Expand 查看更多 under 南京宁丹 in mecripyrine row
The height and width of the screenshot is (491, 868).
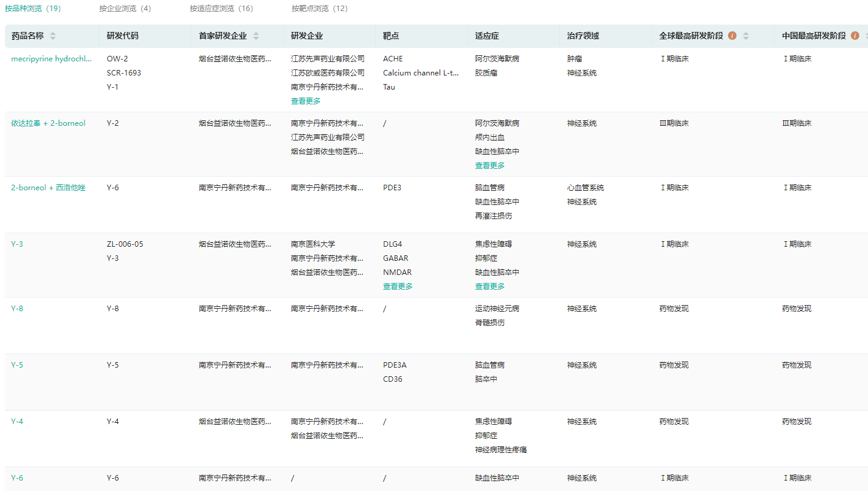pyautogui.click(x=306, y=101)
